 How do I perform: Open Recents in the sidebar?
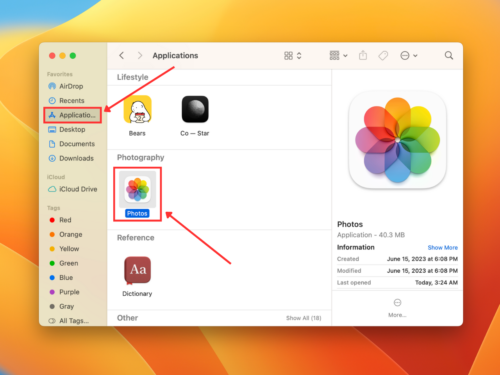[72, 101]
